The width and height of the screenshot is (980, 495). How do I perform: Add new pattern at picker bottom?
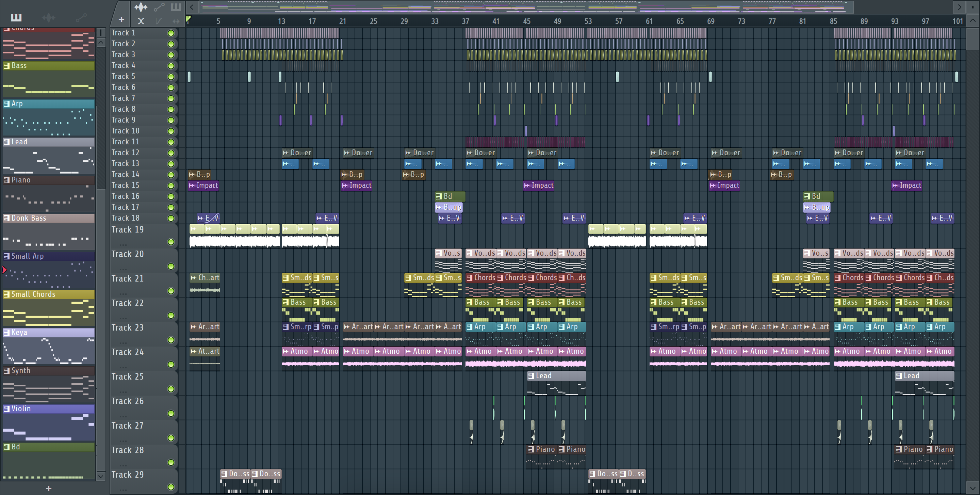48,488
